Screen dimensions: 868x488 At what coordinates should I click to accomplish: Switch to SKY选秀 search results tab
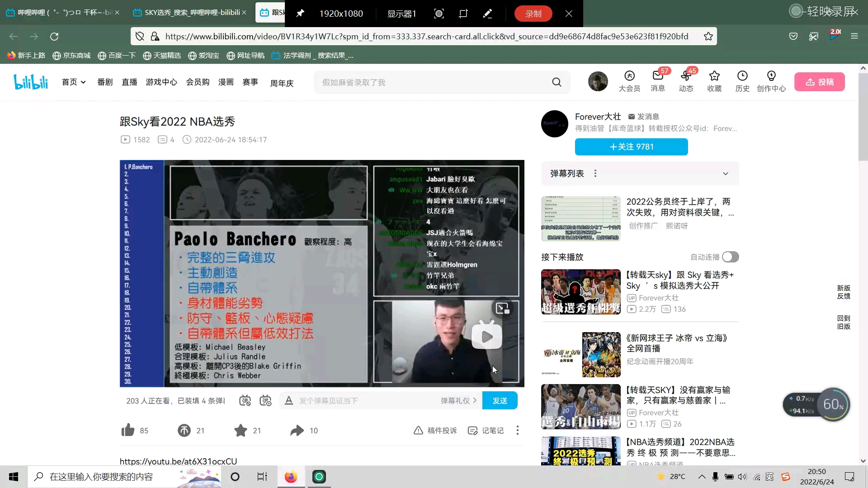pos(189,13)
